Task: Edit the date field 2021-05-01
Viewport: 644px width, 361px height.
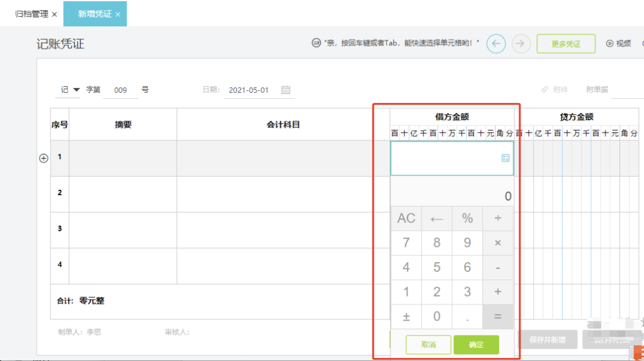Action: tap(249, 90)
